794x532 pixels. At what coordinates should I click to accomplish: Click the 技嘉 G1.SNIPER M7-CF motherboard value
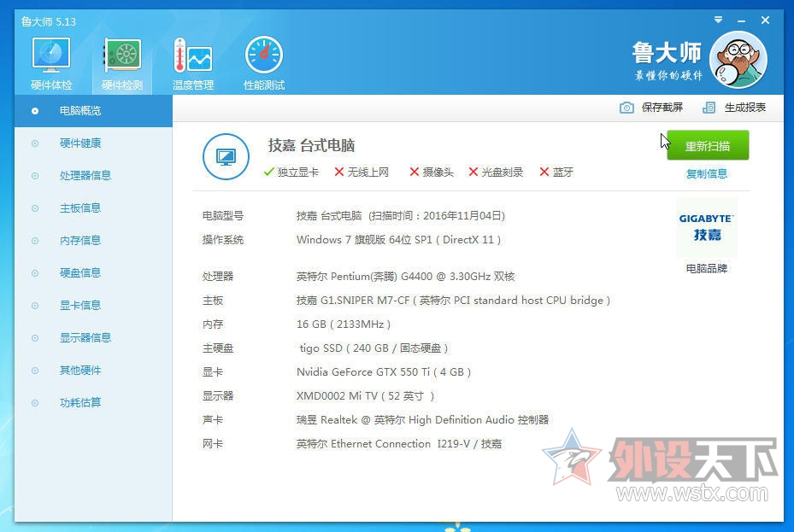coord(453,301)
